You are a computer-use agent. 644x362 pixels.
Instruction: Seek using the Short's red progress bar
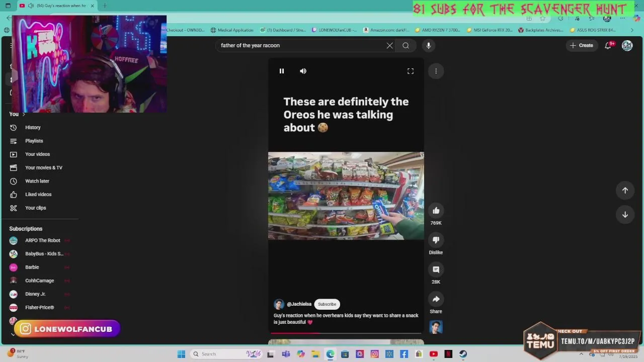[346, 333]
